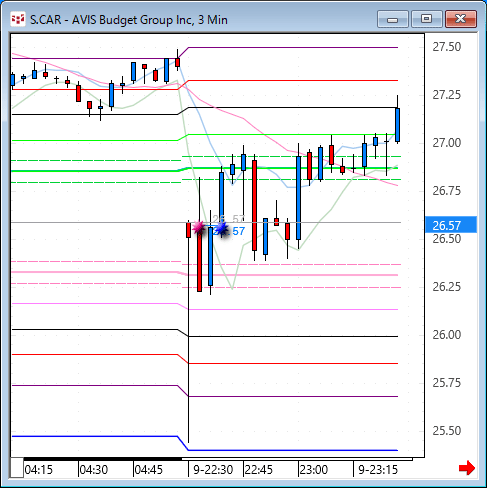Click the 9-22:30 time axis label
The height and width of the screenshot is (488, 487).
point(213,470)
